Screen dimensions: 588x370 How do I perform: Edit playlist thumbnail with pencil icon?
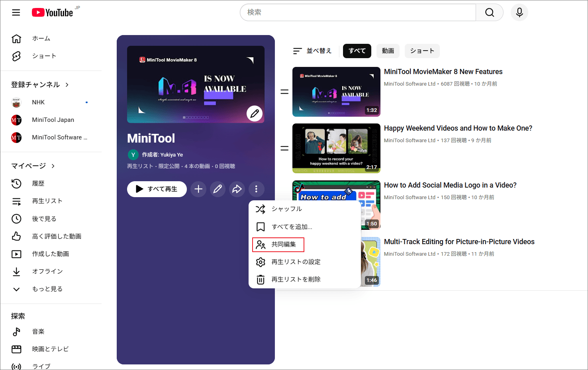[255, 114]
